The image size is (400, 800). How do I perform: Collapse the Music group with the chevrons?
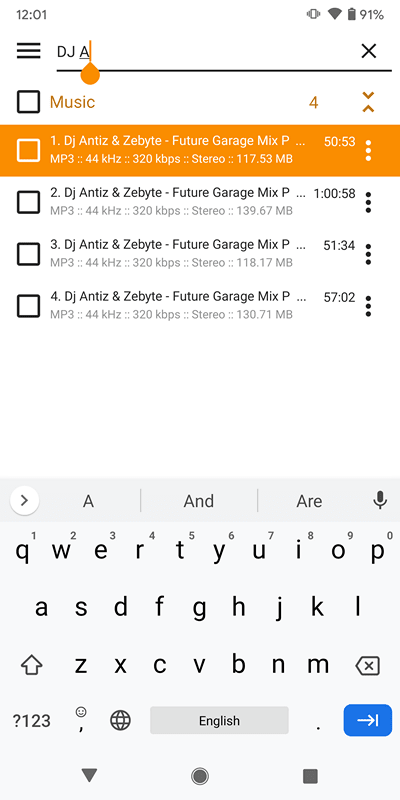[368, 102]
